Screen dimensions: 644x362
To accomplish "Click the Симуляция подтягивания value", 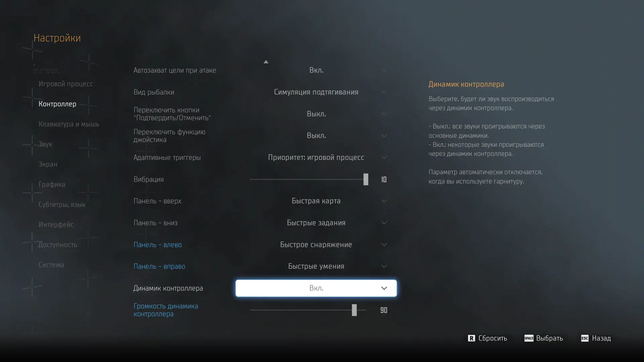I will [x=316, y=92].
